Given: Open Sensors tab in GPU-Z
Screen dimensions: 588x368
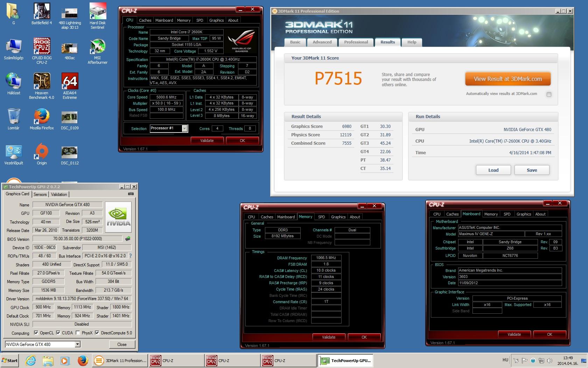Looking at the screenshot, I should [x=40, y=194].
